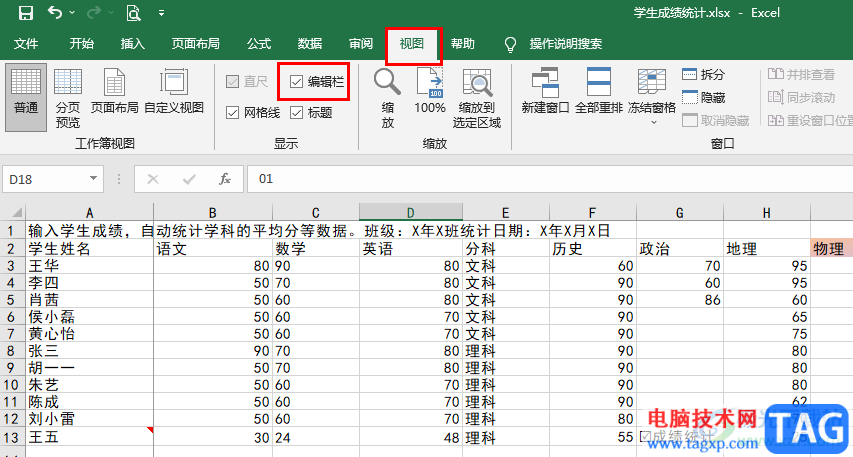Click cell containing 学生姓名
The height and width of the screenshot is (457, 853).
tap(90, 249)
